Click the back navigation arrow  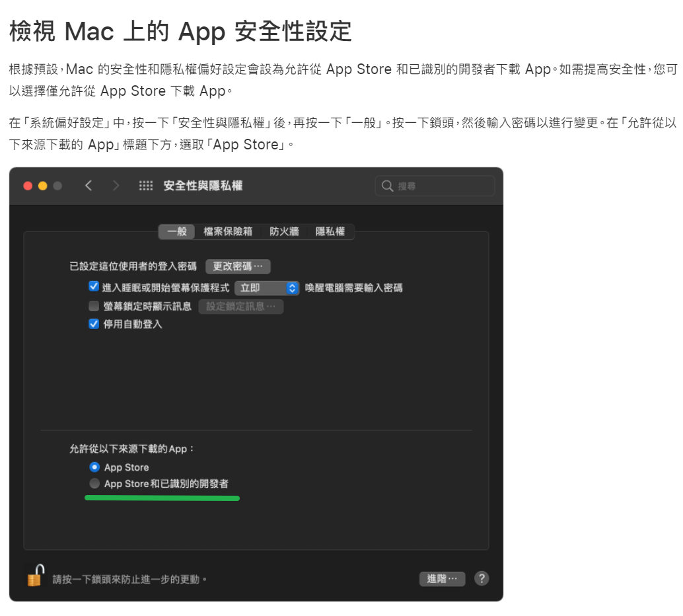coord(89,186)
